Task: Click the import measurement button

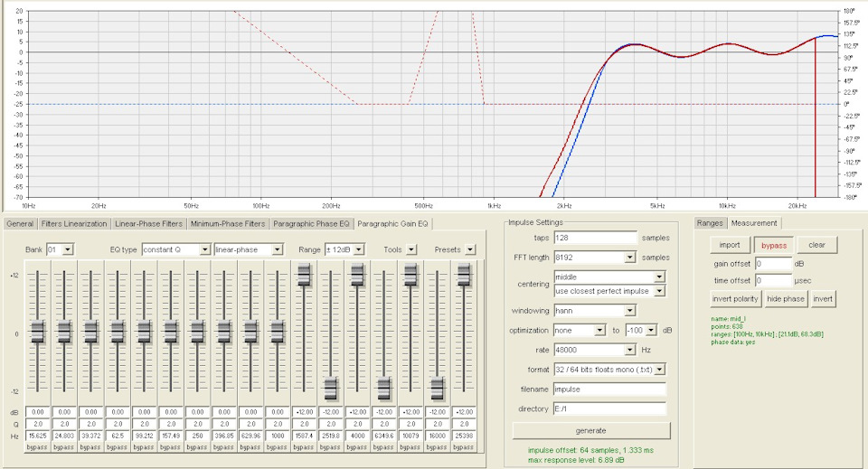Action: [x=729, y=245]
